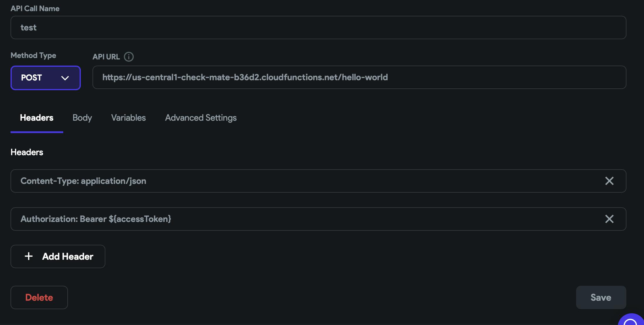
Task: Click into the API URL field
Action: pos(359,77)
